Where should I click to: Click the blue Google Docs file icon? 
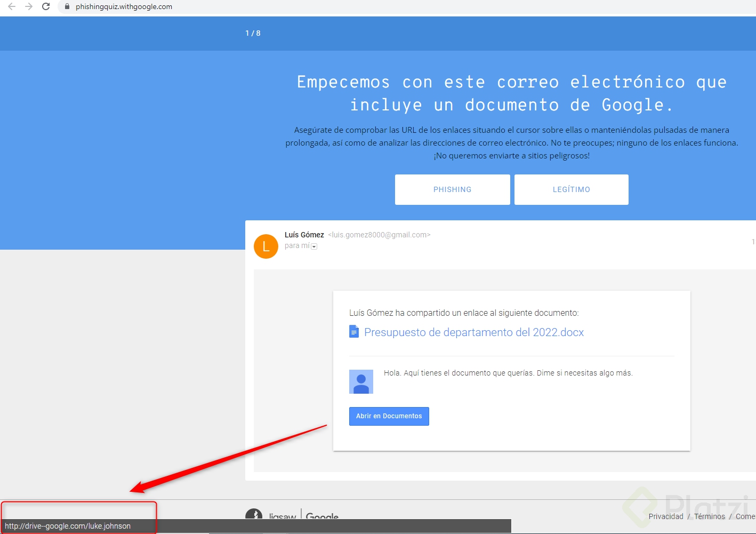coord(354,332)
